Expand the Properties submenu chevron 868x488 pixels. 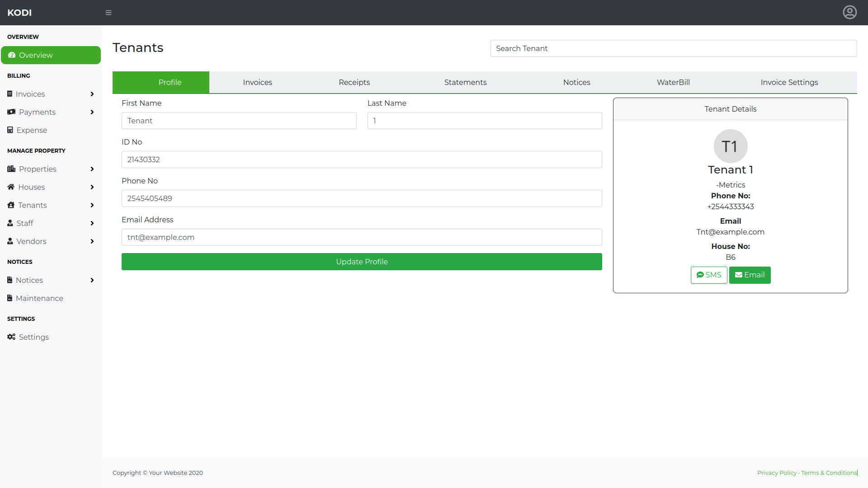[x=92, y=169]
